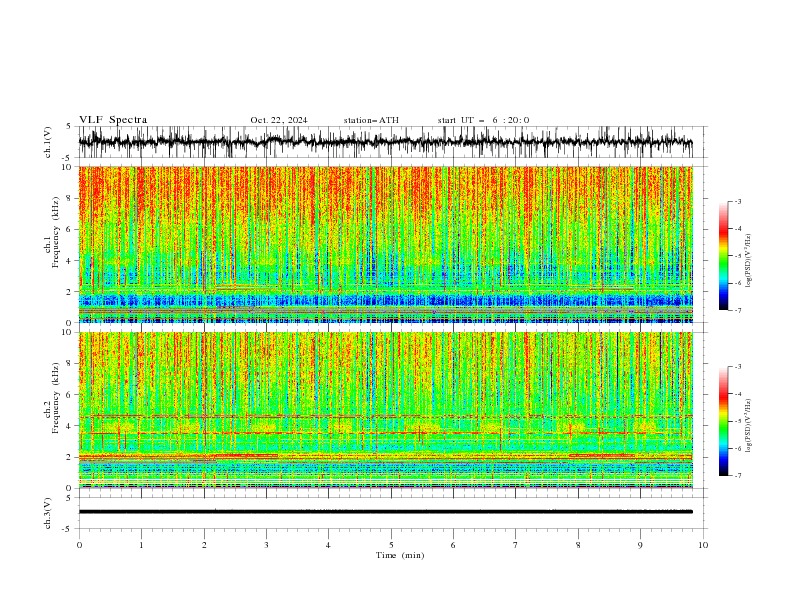Click the upper PSD color scale bar
Screen dimensions: 792x612
[724, 256]
